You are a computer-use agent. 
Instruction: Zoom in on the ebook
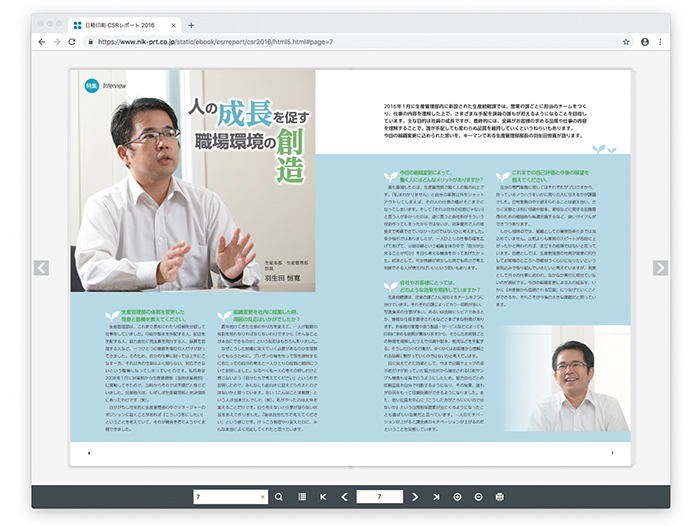point(458,496)
